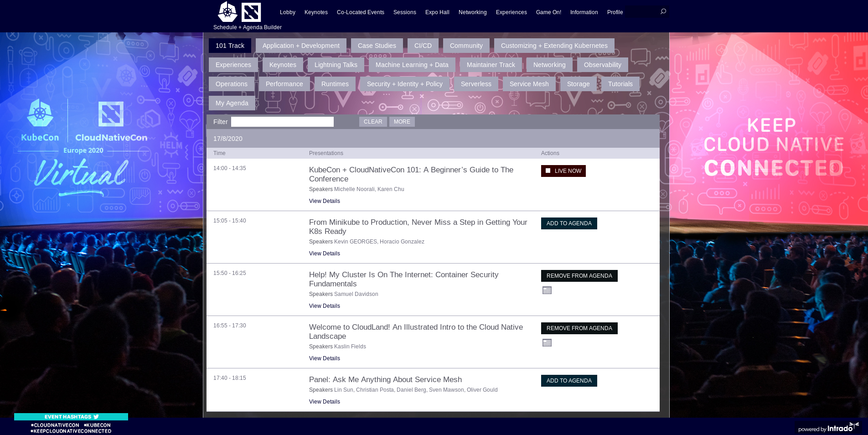This screenshot has width=868, height=435.
Task: Click speaker name Samuel Davidson
Action: (356, 294)
